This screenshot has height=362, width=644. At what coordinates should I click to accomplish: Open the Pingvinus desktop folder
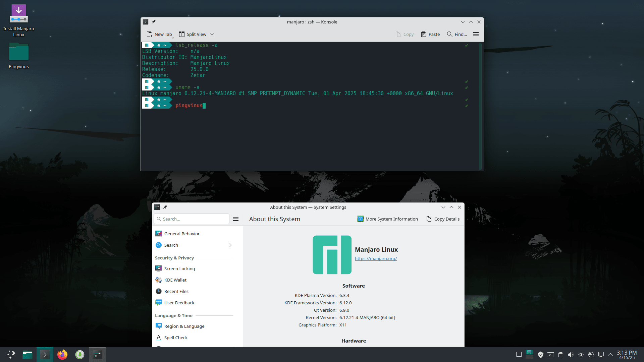pos(19,56)
